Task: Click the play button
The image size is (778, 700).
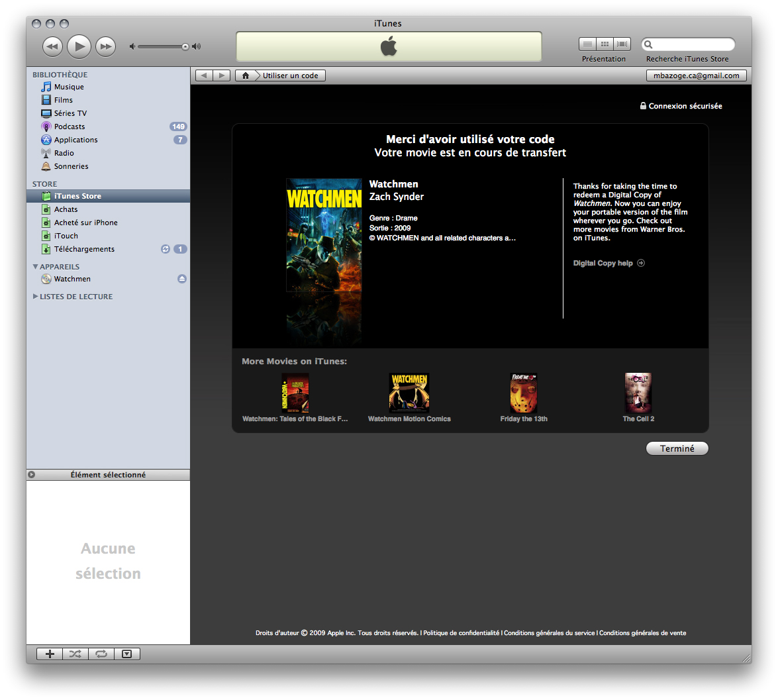Action: tap(79, 46)
